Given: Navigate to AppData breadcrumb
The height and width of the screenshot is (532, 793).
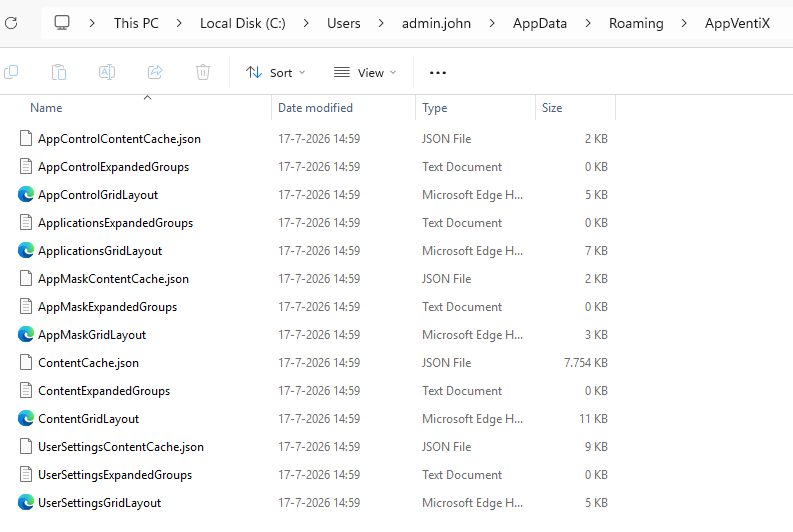Looking at the screenshot, I should [x=540, y=23].
